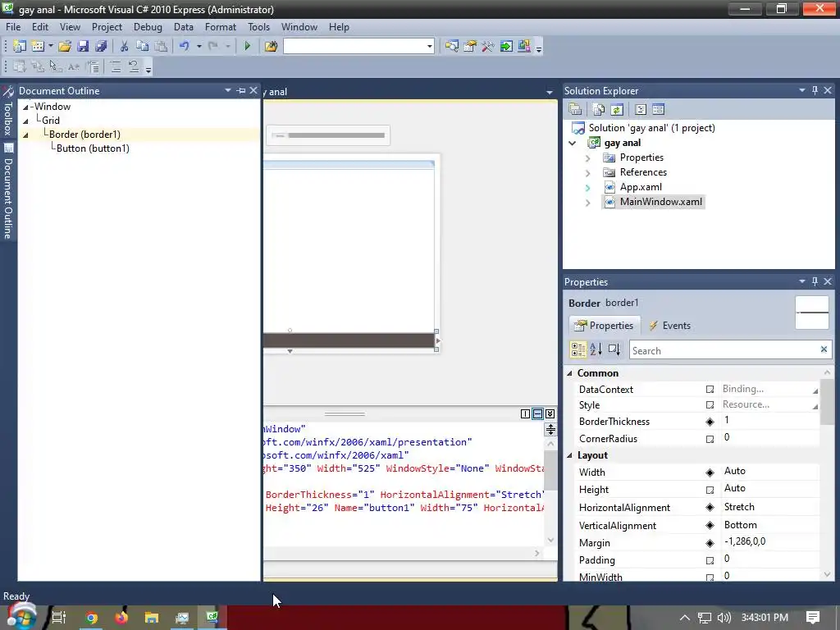Click the Extension Manager toolbar icon
The image size is (840, 630).
click(x=524, y=47)
